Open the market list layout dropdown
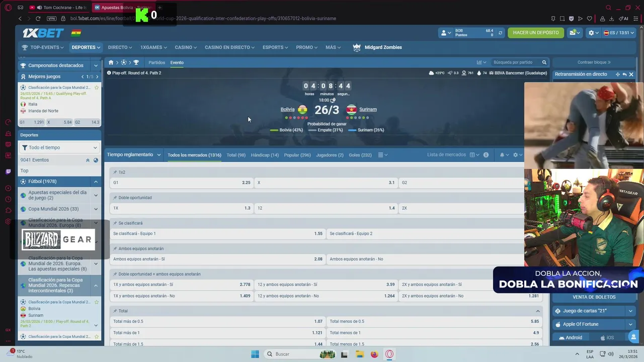 (x=474, y=155)
